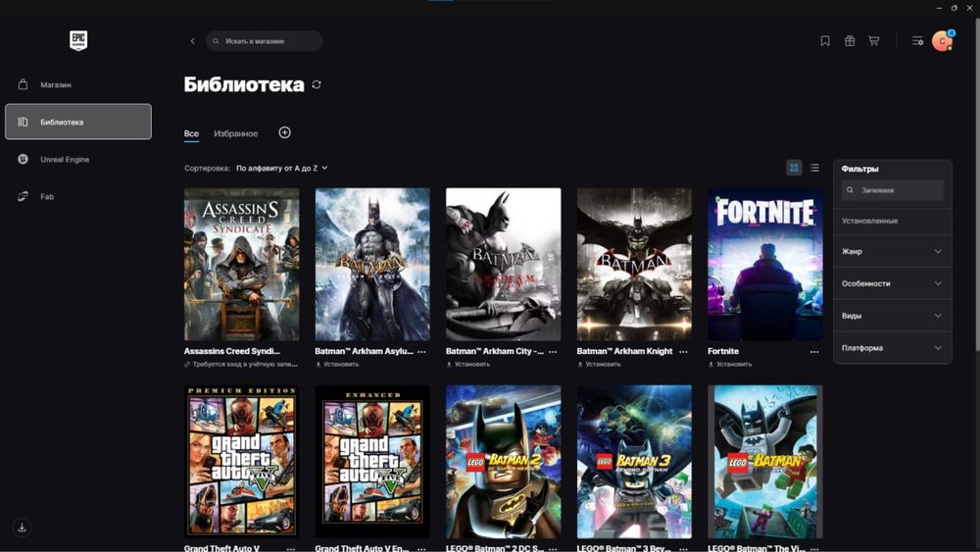This screenshot has width=980, height=552.
Task: Open the sort order dropdown
Action: 282,169
